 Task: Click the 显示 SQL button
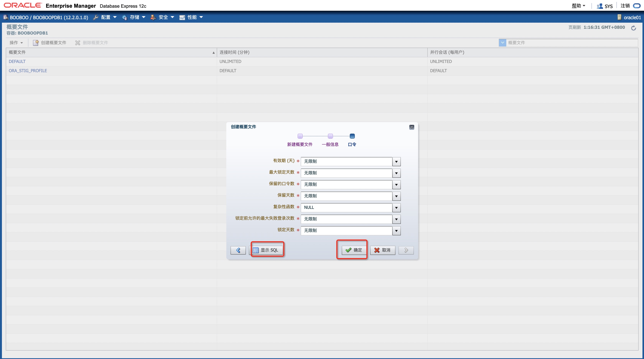[x=267, y=250]
